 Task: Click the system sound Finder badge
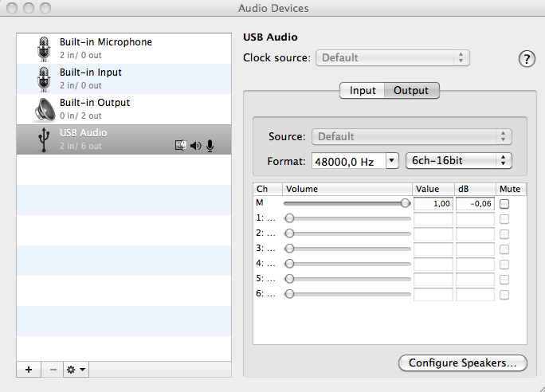pyautogui.click(x=181, y=146)
